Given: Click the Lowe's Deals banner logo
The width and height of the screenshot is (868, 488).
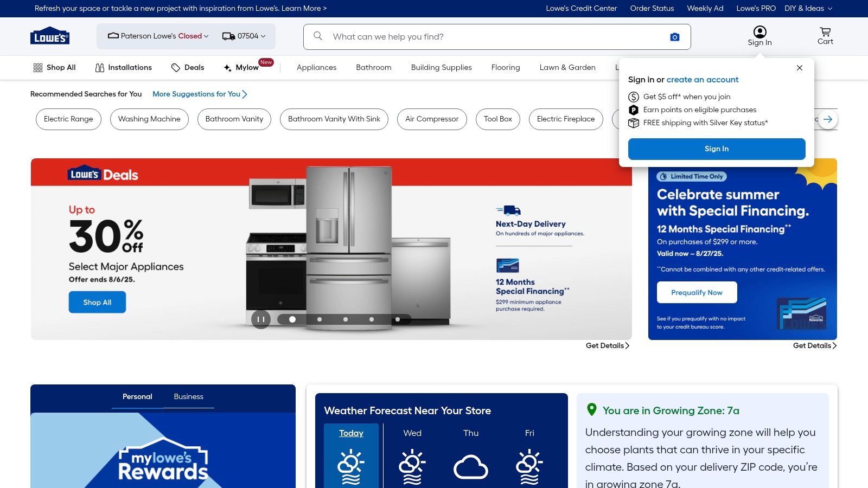Looking at the screenshot, I should 103,174.
